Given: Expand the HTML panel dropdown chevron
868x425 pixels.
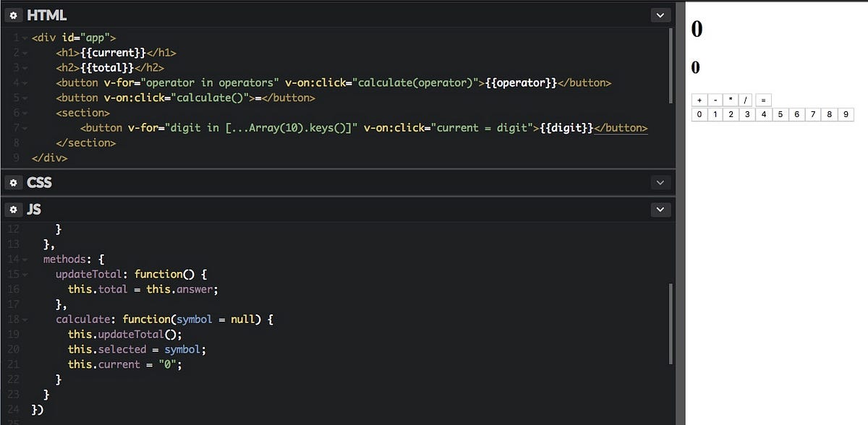Looking at the screenshot, I should tap(660, 14).
